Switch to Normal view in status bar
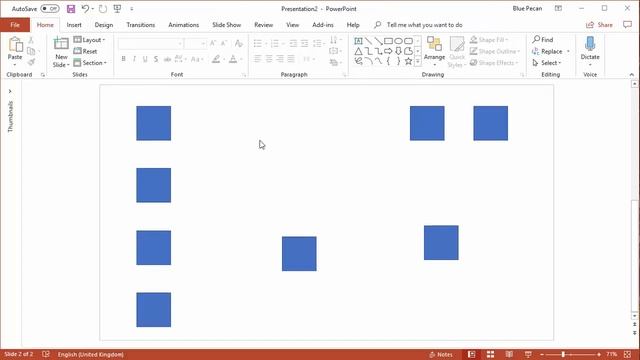Viewport: 640px width, 360px height. 471,354
